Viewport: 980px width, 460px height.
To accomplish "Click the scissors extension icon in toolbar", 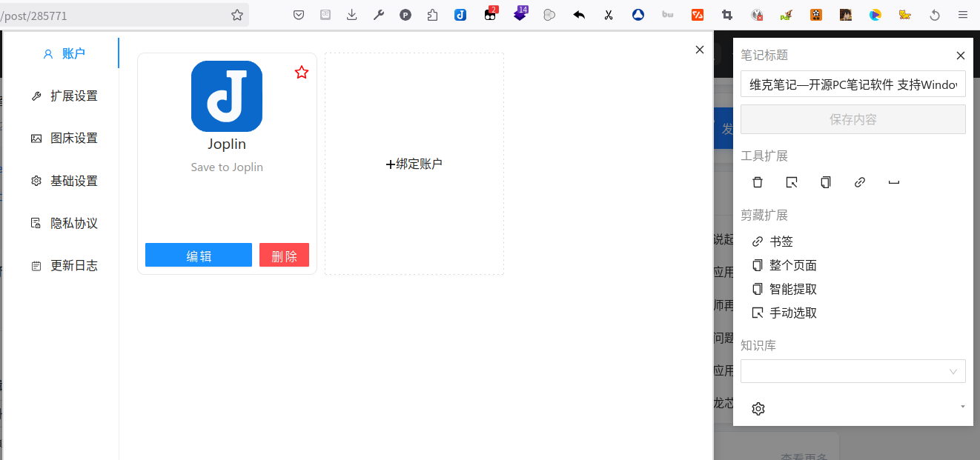I will (x=609, y=15).
